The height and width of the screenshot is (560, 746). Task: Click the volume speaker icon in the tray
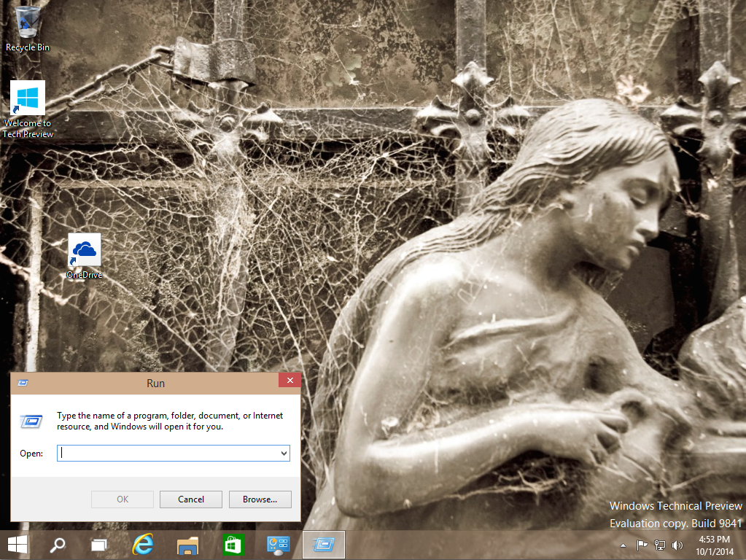coord(679,545)
